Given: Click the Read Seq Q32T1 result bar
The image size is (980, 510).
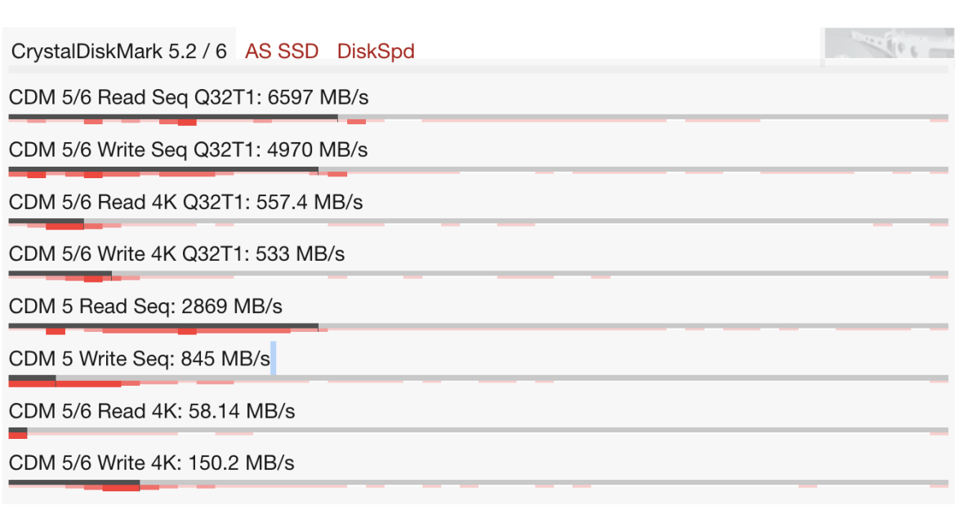Looking at the screenshot, I should [x=173, y=119].
